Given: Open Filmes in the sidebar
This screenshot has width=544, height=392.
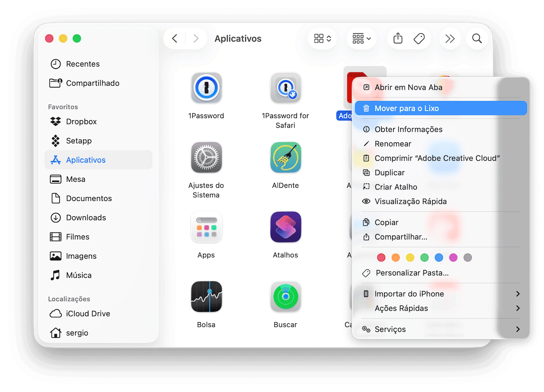Looking at the screenshot, I should pos(99,237).
